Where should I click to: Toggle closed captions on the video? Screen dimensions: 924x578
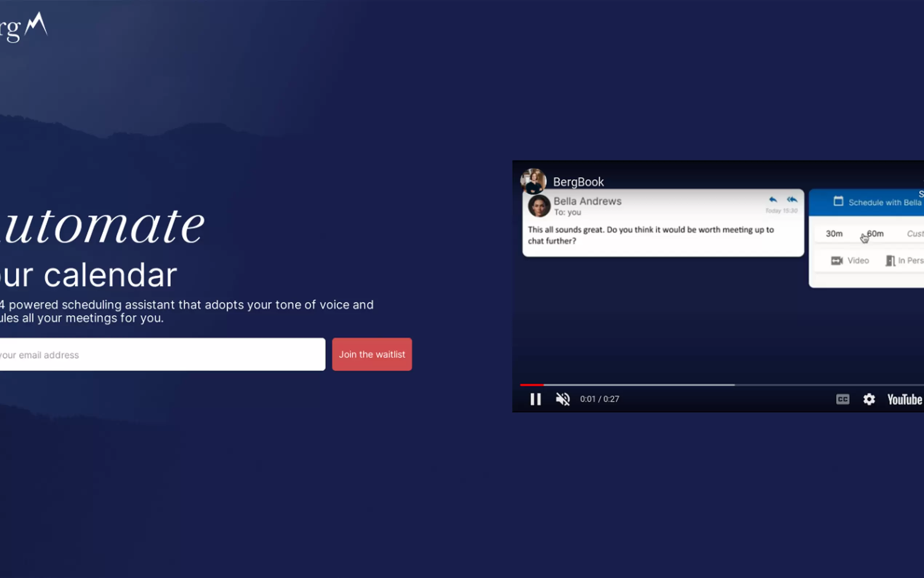[842, 399]
